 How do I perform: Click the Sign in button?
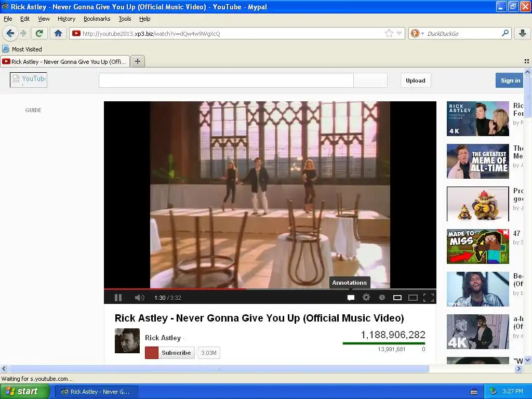510,81
